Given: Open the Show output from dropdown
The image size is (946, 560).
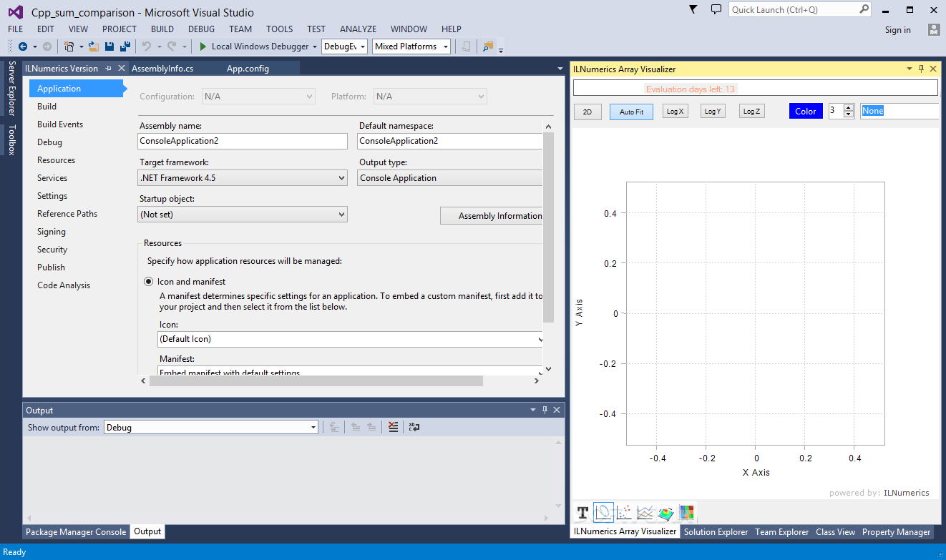Looking at the screenshot, I should pyautogui.click(x=211, y=427).
